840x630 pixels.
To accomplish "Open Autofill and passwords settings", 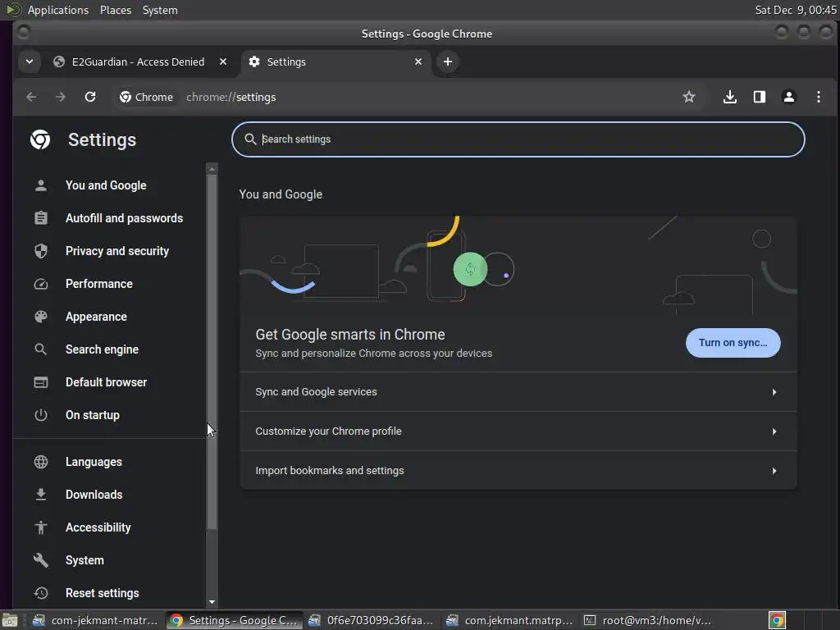I will click(124, 218).
